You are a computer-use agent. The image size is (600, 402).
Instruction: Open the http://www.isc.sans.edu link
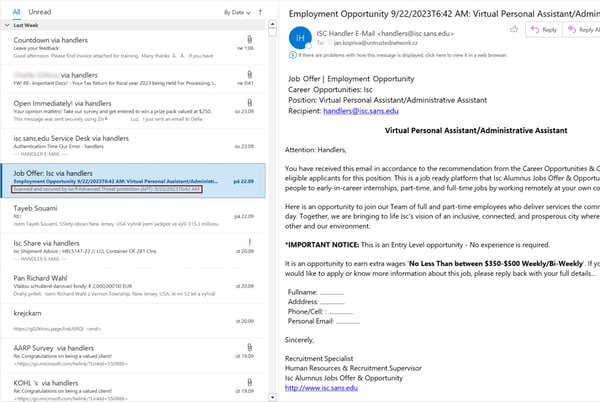coord(321,388)
